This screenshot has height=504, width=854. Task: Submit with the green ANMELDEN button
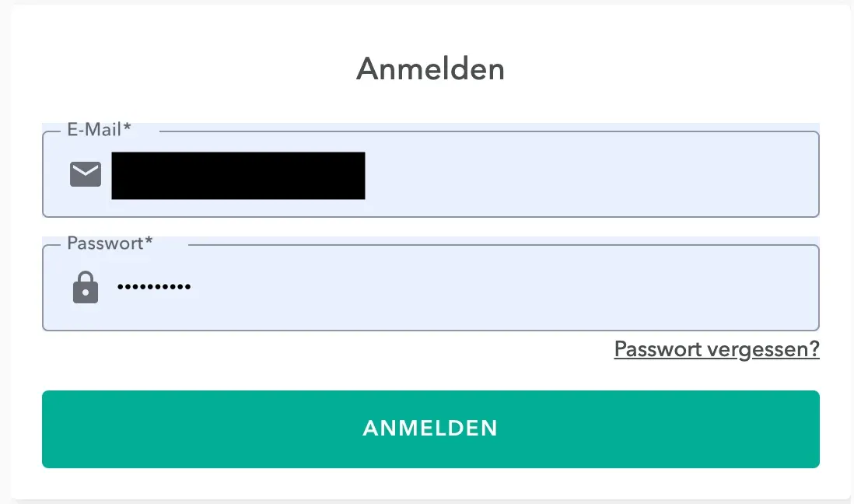tap(431, 429)
